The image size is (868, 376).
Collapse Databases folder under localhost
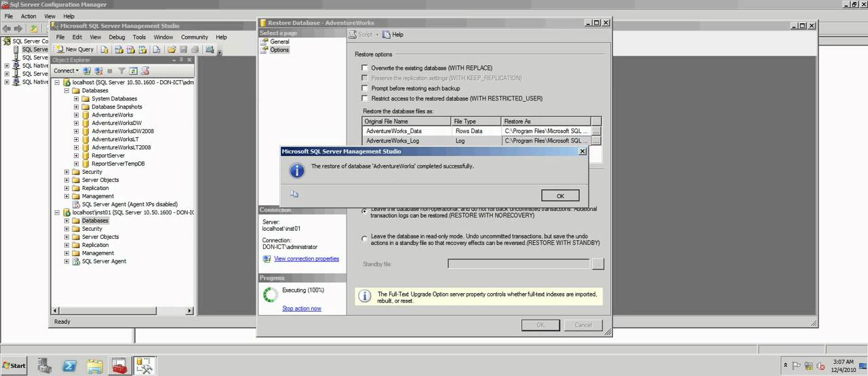click(66, 90)
